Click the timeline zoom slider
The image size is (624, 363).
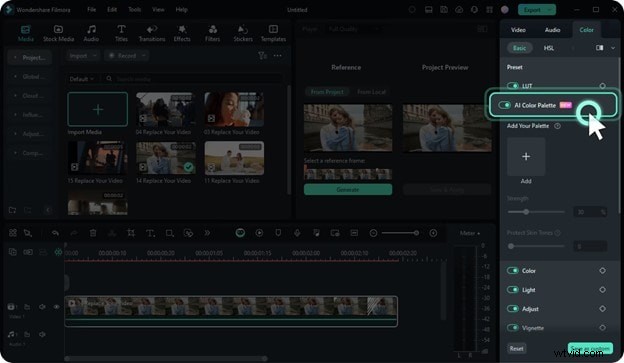coord(399,233)
